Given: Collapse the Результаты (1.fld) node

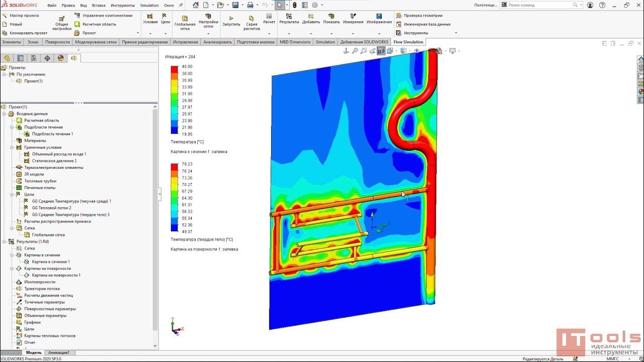Looking at the screenshot, I should [4, 241].
